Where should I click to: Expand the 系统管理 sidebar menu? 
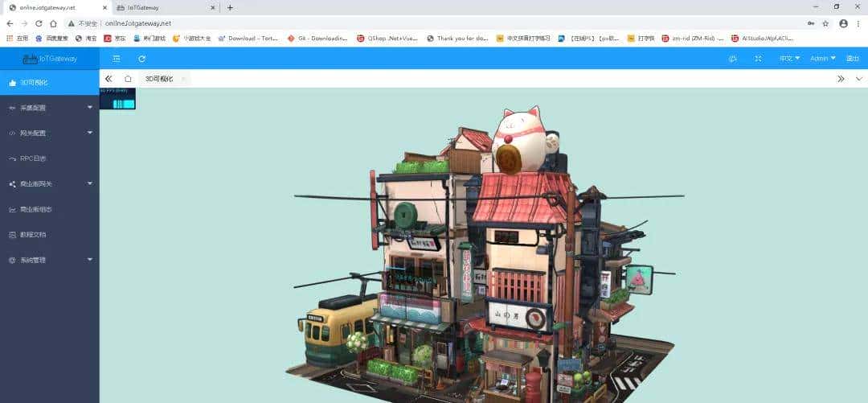coord(50,260)
